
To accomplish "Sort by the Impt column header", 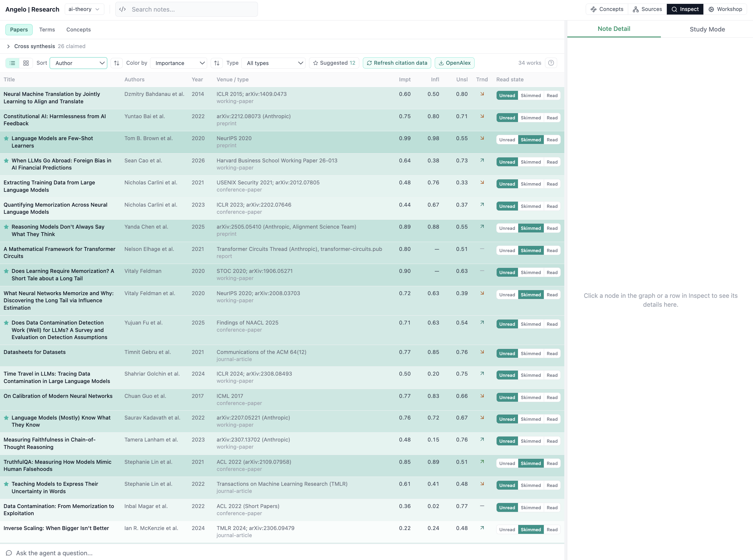I will [405, 80].
